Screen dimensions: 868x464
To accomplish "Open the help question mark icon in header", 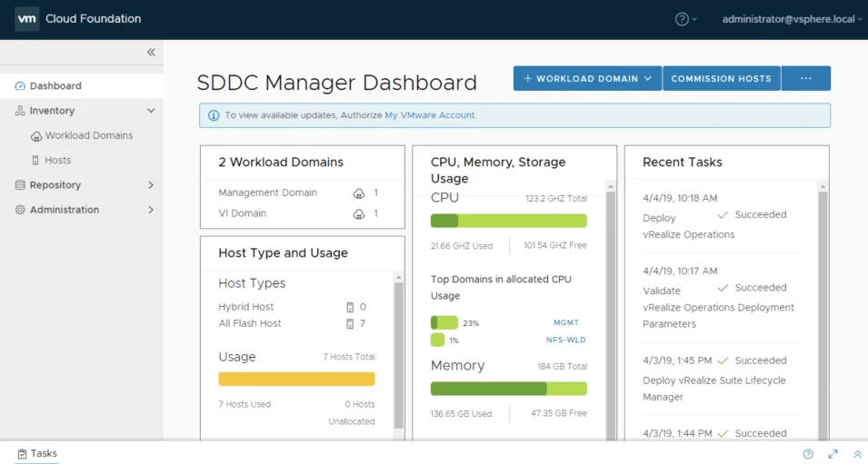I will (x=682, y=19).
